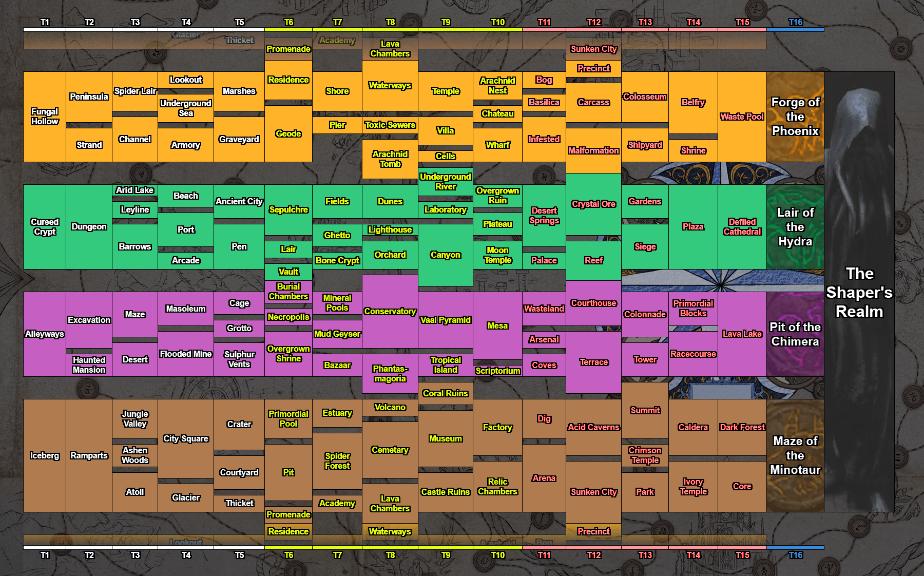Select the City Square map cell
The height and width of the screenshot is (576, 924).
point(186,438)
